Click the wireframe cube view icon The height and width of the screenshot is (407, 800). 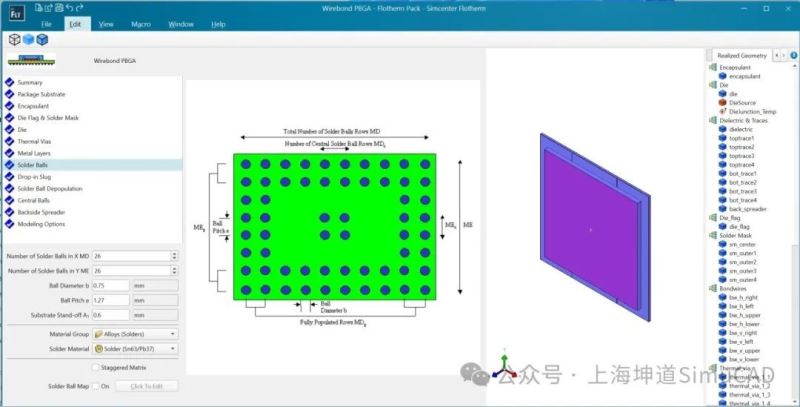14,39
